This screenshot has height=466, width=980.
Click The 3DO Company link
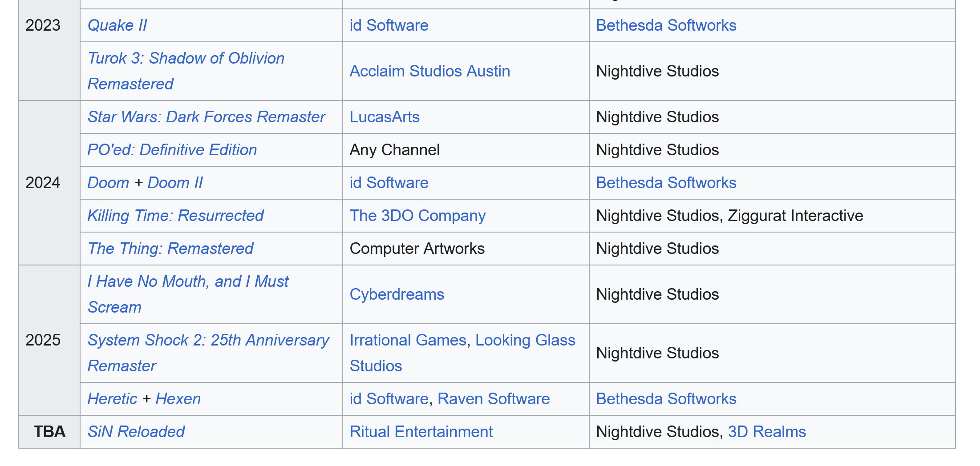417,216
